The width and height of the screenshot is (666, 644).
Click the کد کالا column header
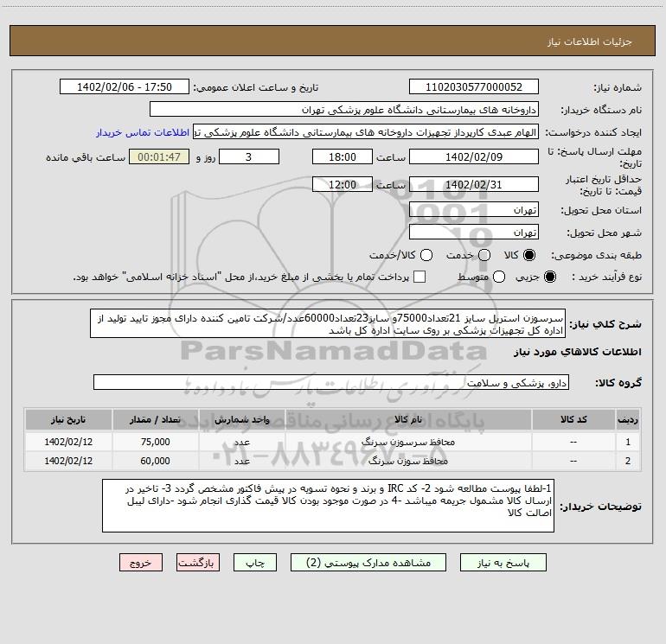click(573, 419)
